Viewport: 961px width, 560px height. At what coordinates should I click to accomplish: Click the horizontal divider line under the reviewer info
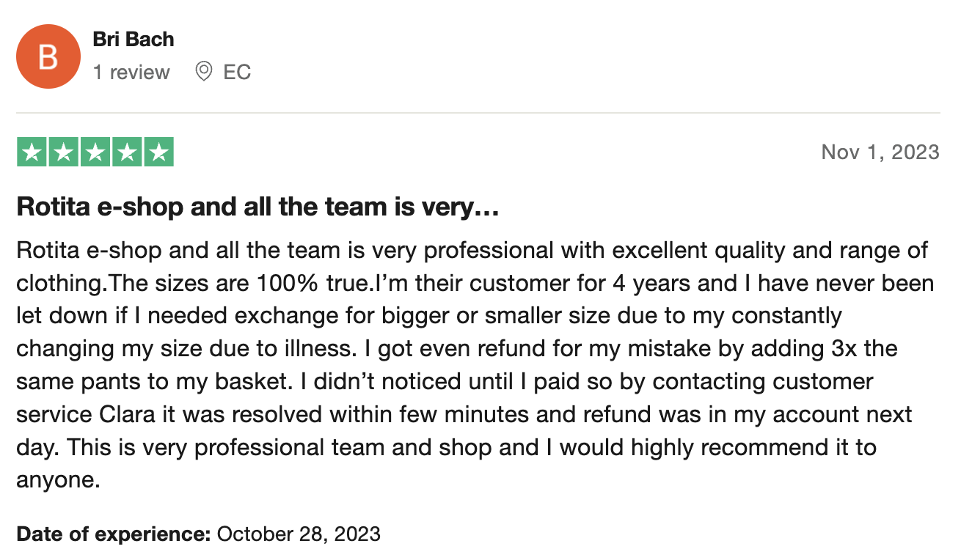pos(478,113)
